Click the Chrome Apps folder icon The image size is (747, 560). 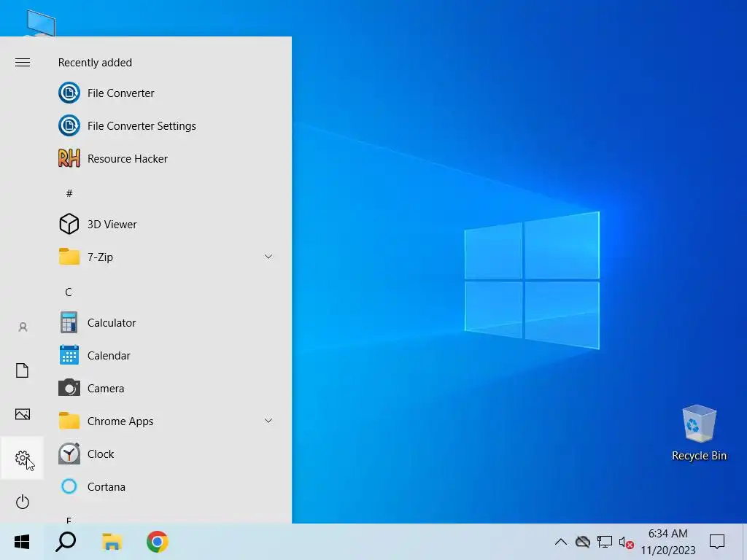69,421
